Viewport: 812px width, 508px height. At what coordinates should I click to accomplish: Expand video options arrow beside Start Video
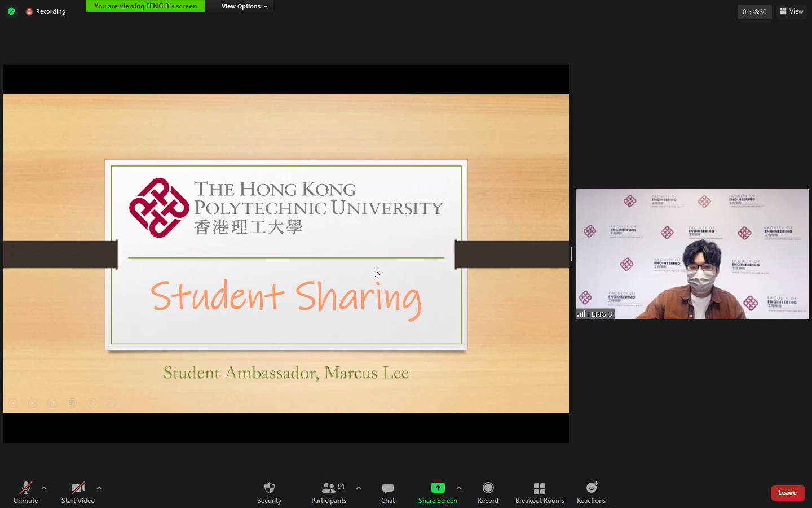[99, 488]
